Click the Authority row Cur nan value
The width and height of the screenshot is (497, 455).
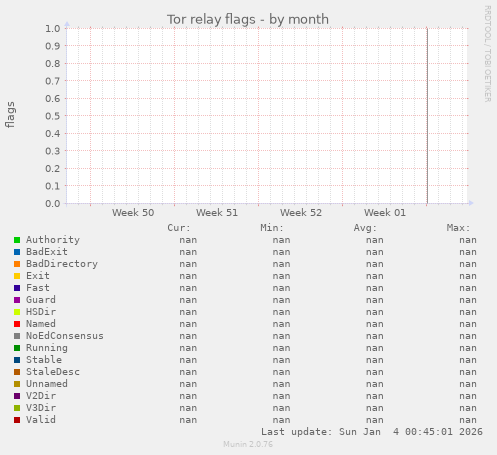[188, 240]
